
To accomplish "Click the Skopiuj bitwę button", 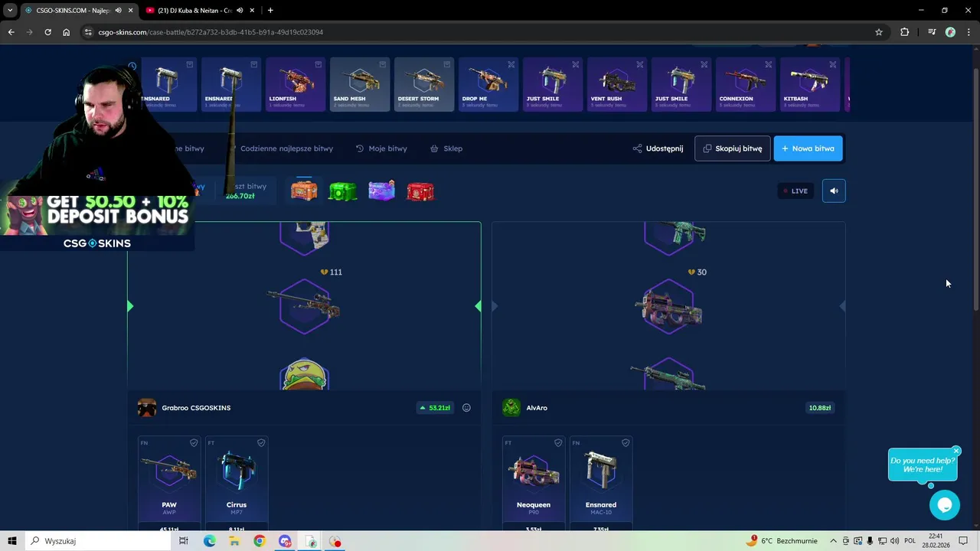I will point(732,148).
